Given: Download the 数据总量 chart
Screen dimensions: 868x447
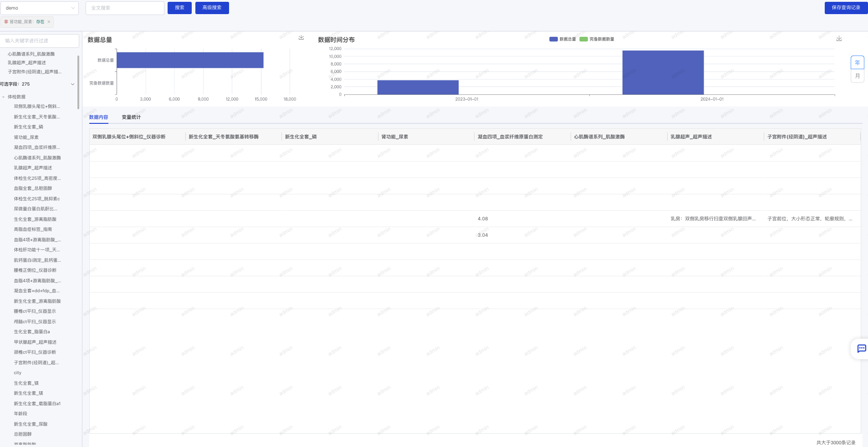Looking at the screenshot, I should [301, 38].
